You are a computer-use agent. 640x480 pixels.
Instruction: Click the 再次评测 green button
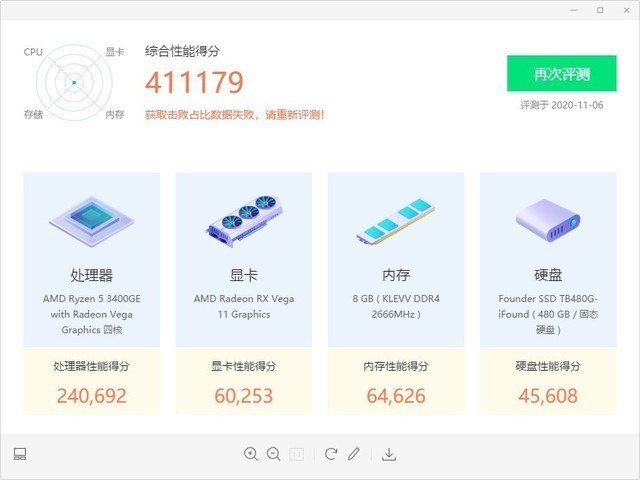point(562,73)
